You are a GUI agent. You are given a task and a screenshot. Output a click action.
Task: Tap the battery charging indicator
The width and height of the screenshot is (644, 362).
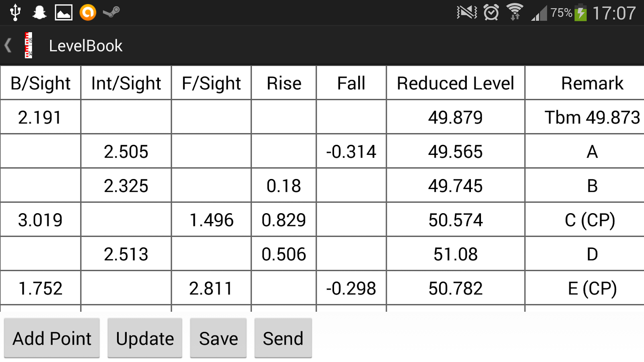coord(580,12)
